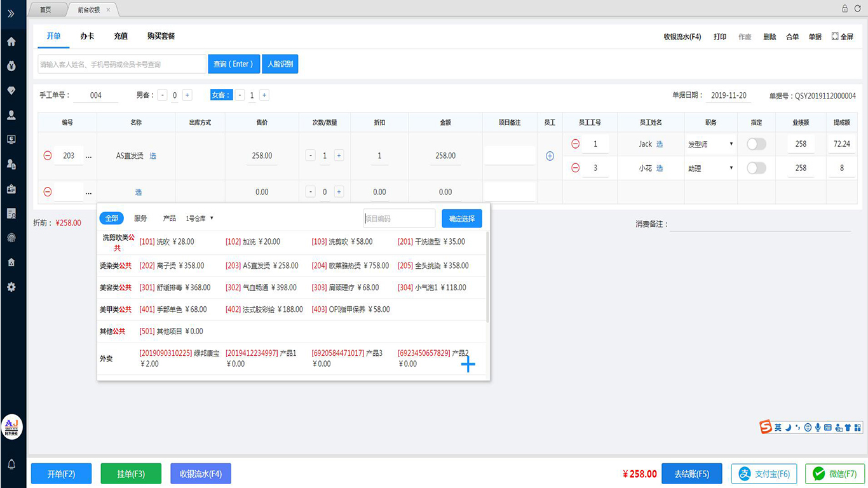Screen dimensions: 868x488
Task: Open the diamond icon in sidebar
Action: [11, 91]
